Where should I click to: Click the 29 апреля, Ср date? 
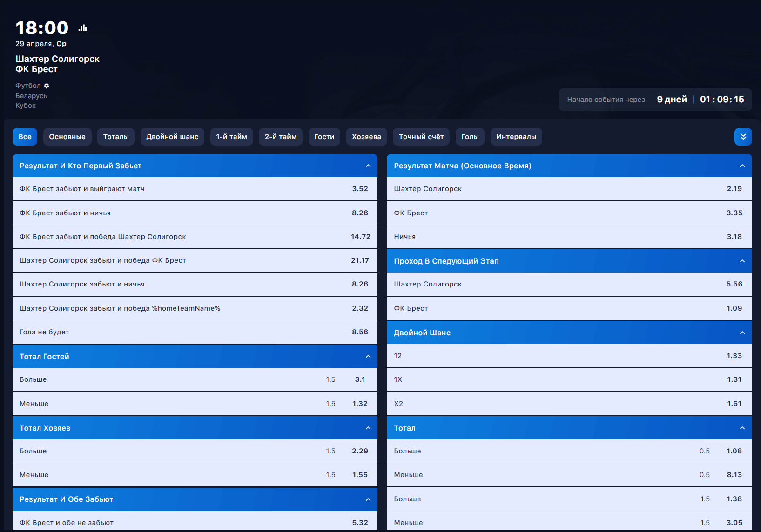pyautogui.click(x=41, y=44)
